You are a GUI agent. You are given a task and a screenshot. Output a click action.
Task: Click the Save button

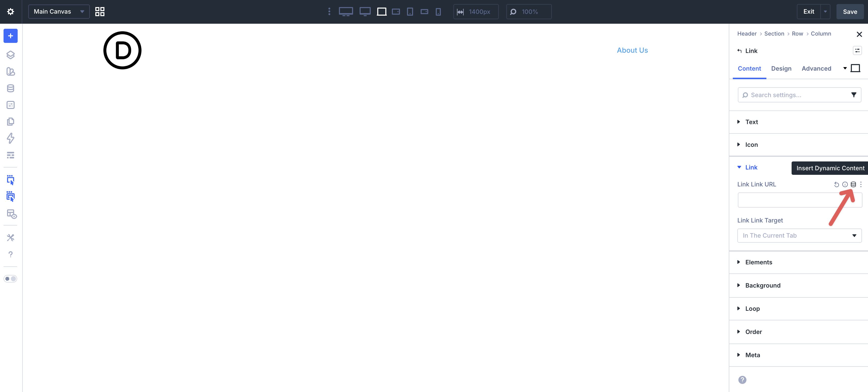[850, 11]
